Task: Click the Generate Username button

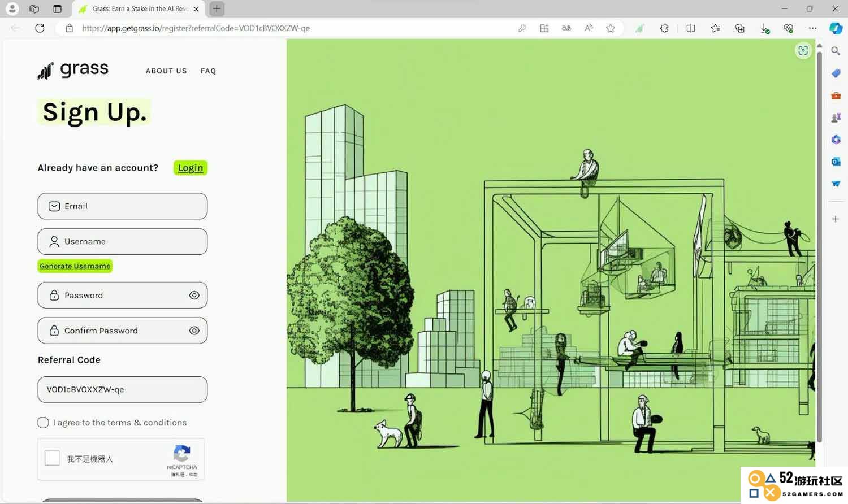Action: 75,266
